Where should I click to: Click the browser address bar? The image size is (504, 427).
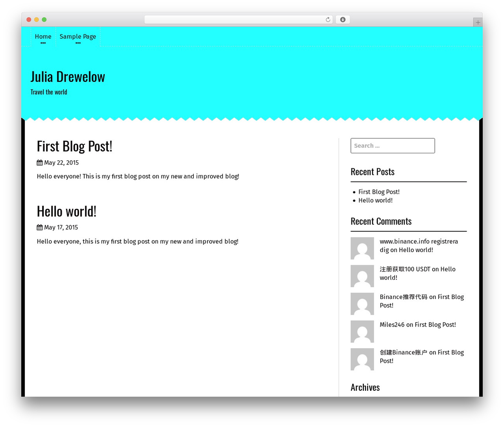pos(238,20)
